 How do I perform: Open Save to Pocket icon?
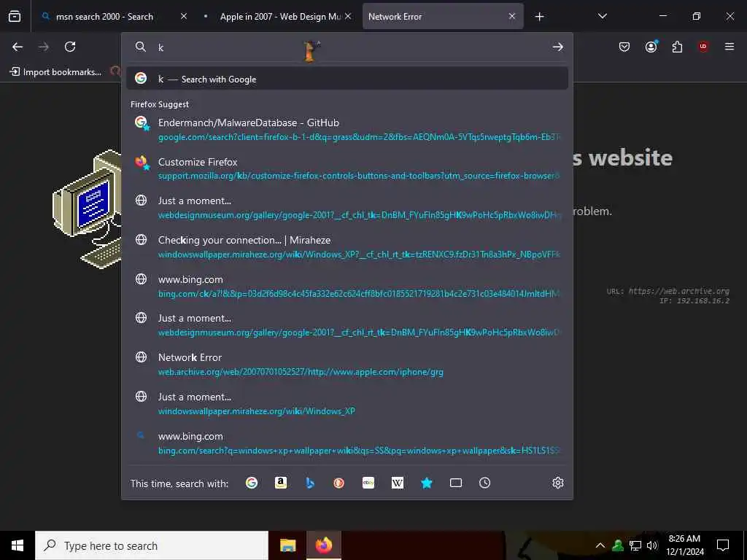[x=624, y=47]
